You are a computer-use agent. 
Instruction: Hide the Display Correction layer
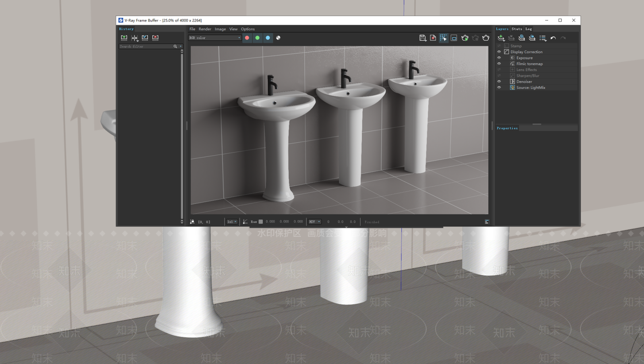click(499, 52)
